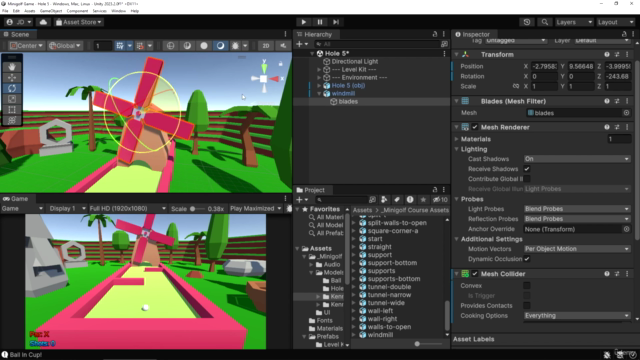Select the Scale tool in Scene

(x=12, y=99)
